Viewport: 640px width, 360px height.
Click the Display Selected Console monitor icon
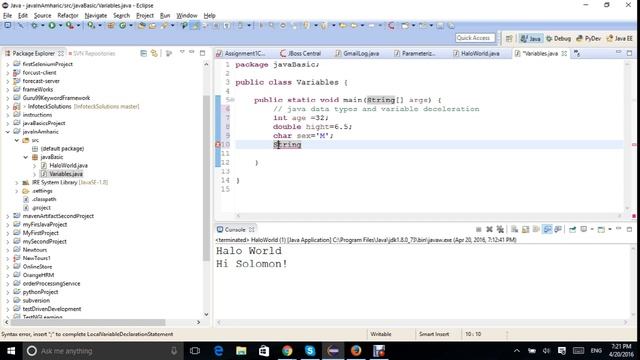pos(584,229)
